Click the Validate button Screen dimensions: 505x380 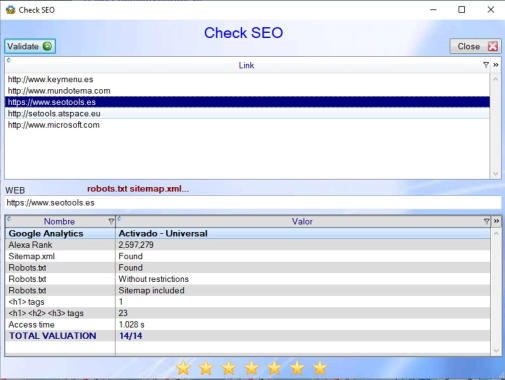coord(30,46)
